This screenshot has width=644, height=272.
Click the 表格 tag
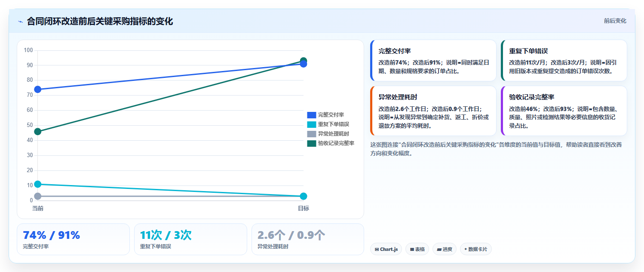click(x=417, y=249)
